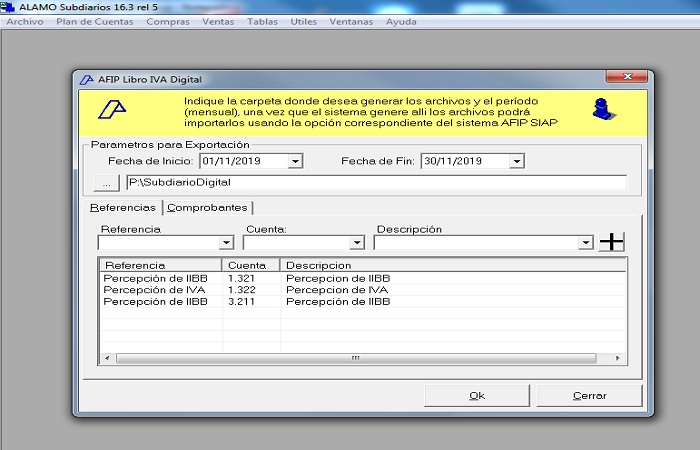
Task: Open the Plan de Cuentas menu
Action: coord(95,21)
